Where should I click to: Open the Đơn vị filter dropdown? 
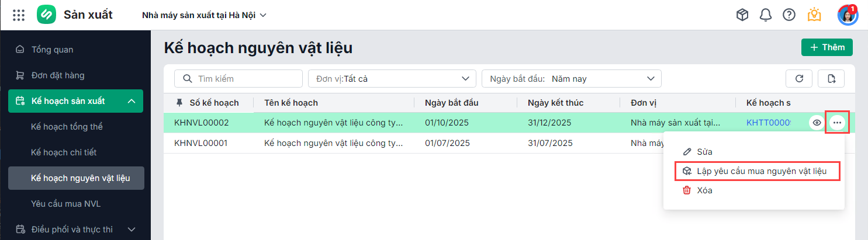392,78
